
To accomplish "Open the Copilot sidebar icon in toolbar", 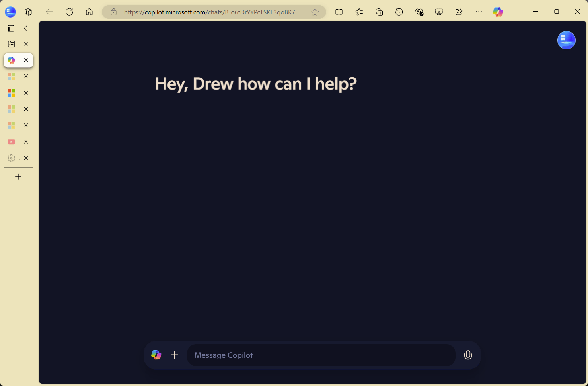I will (498, 12).
